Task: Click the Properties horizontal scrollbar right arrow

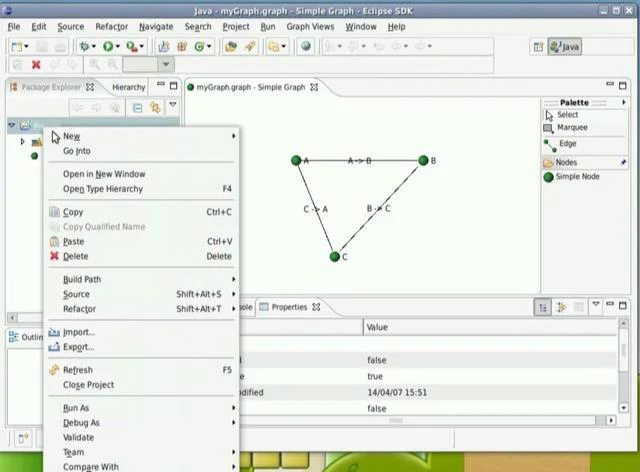Action: pyautogui.click(x=611, y=420)
